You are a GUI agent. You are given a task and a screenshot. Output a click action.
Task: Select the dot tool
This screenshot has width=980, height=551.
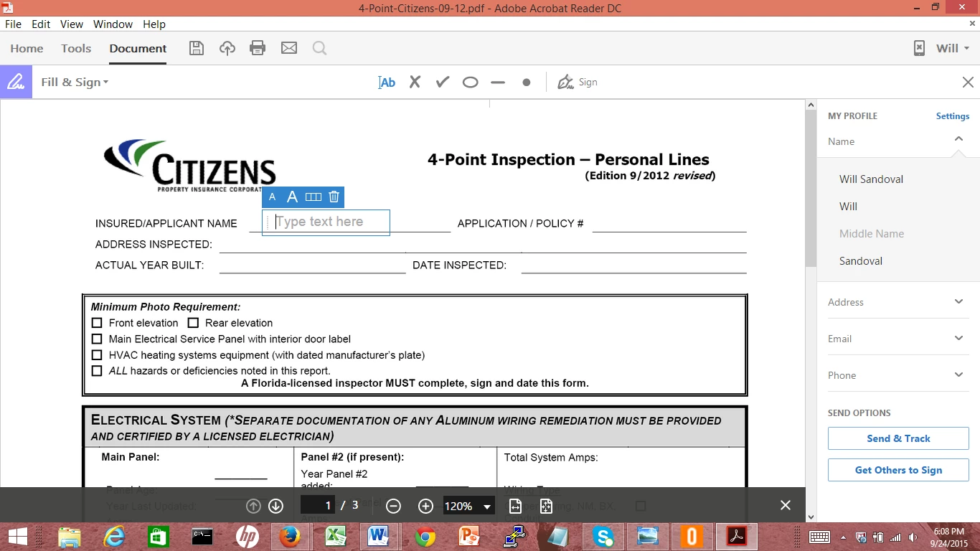point(527,83)
